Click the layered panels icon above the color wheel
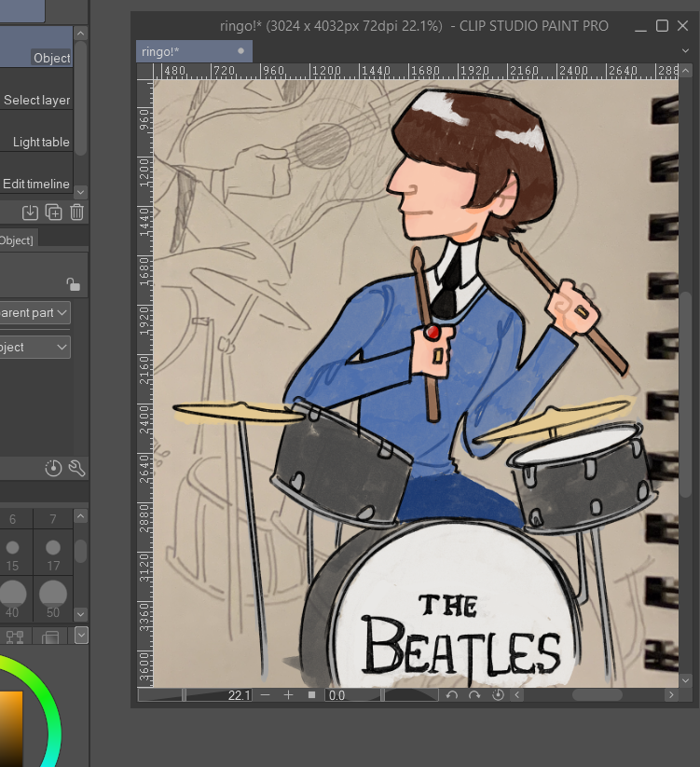The height and width of the screenshot is (767, 700). (50, 636)
